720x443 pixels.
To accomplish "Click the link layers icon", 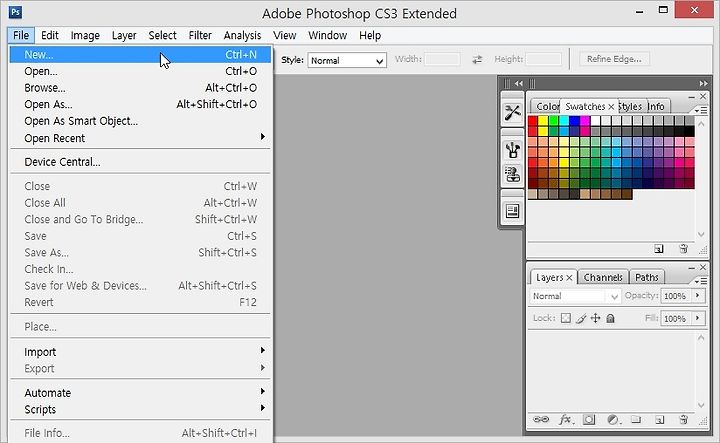I will [x=541, y=419].
